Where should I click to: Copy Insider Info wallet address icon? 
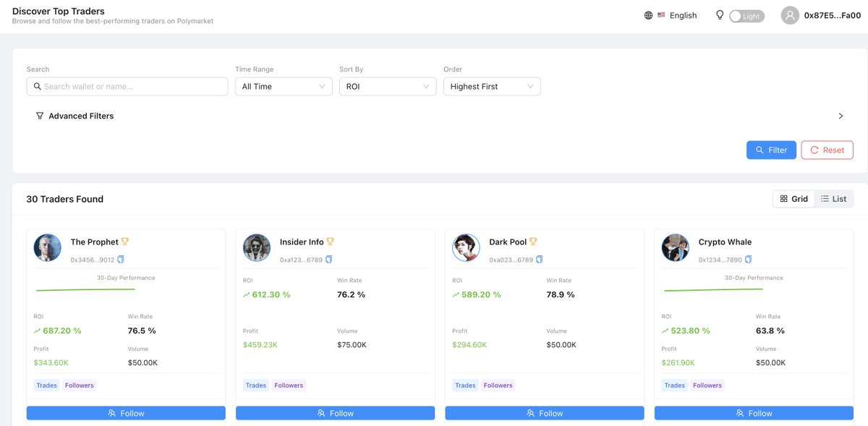[x=329, y=260]
